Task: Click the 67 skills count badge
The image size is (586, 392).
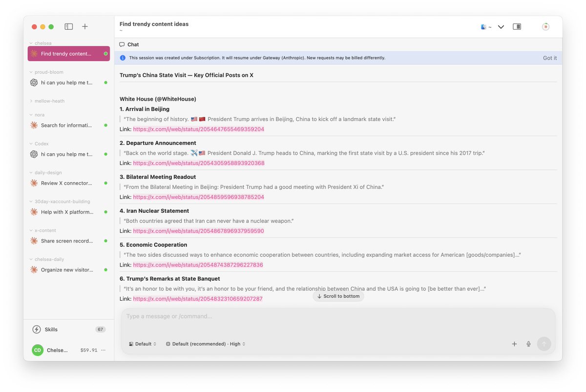Action: pyautogui.click(x=101, y=330)
